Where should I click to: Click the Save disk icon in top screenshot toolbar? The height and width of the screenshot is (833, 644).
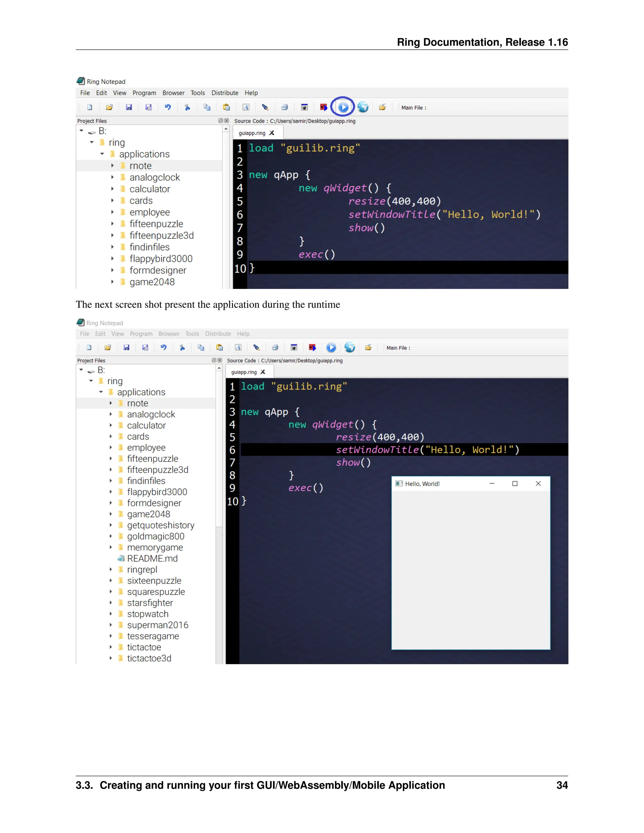tap(129, 107)
